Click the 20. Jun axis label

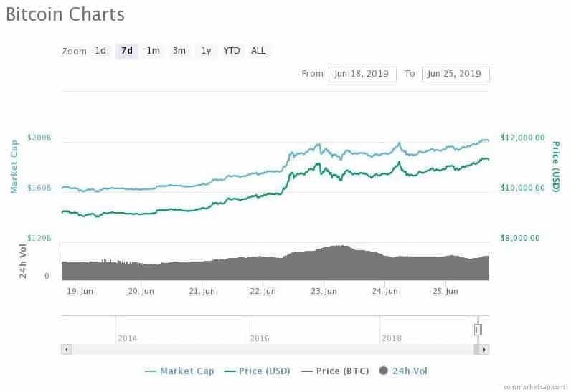[x=141, y=291]
